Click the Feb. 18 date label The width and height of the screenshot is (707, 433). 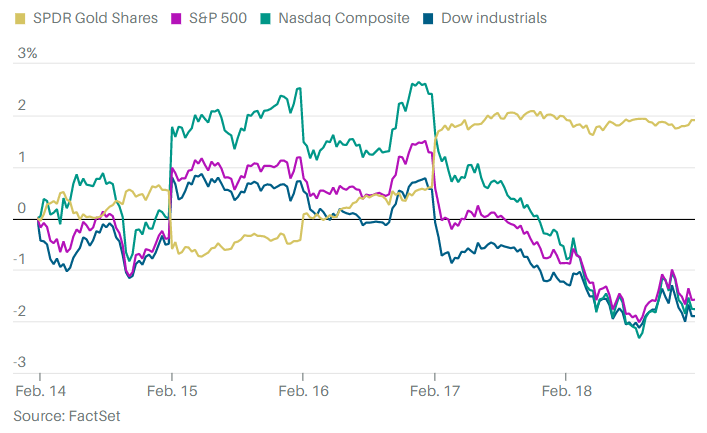click(565, 390)
